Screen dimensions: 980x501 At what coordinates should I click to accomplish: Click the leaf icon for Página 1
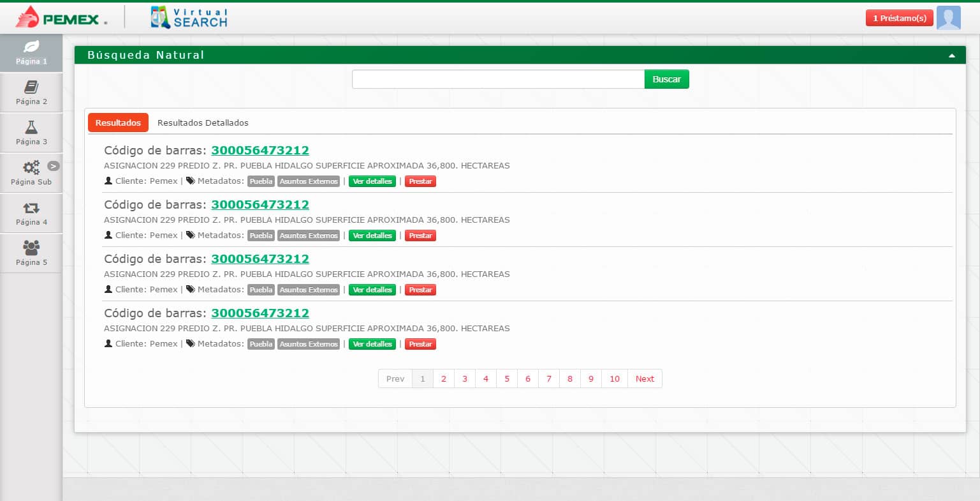31,47
